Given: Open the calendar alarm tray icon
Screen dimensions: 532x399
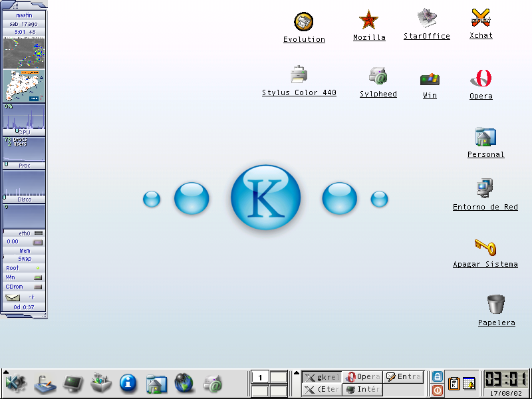Looking at the screenshot, I should pos(469,384).
